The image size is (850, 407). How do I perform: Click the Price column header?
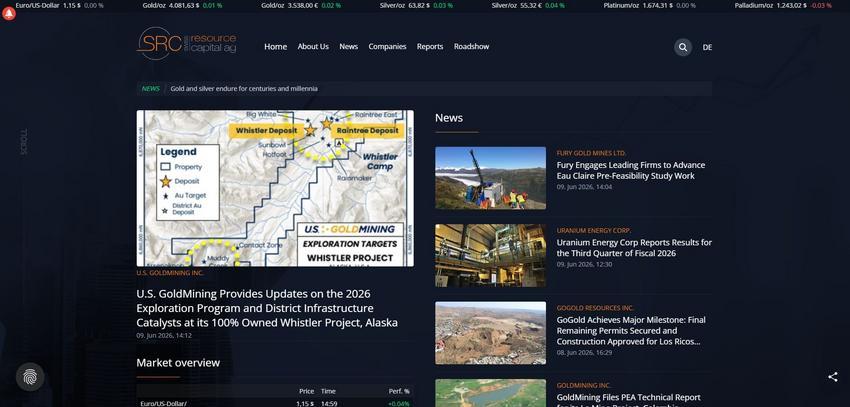pos(306,391)
